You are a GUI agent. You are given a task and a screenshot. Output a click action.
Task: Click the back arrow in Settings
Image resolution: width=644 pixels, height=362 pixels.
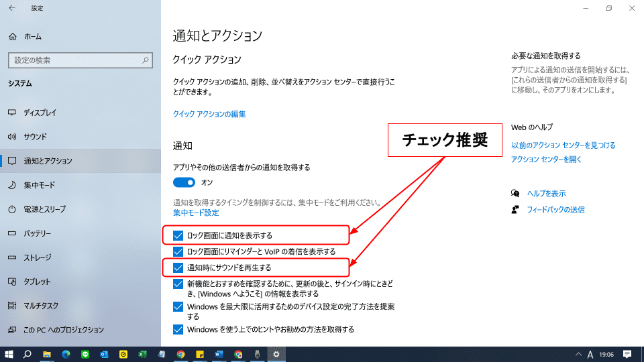pos(12,8)
